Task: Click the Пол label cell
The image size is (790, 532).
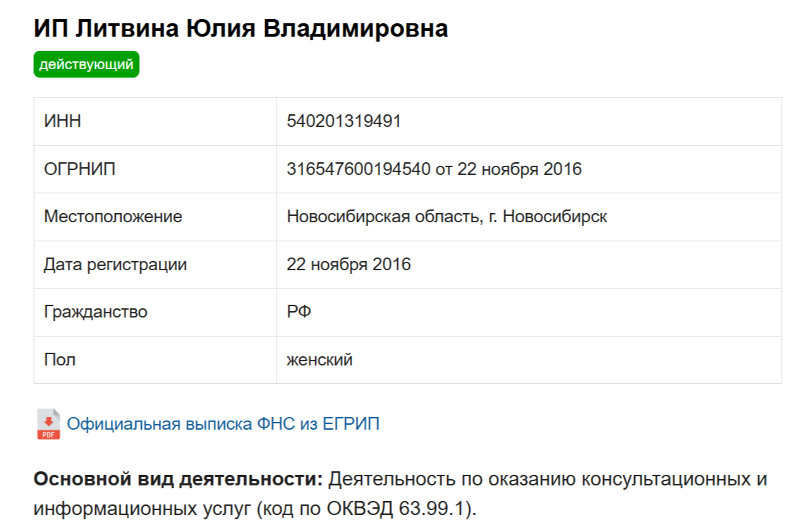Action: click(x=60, y=360)
